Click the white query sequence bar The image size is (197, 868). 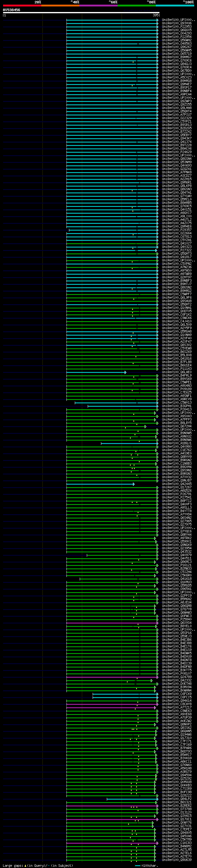point(81,12)
